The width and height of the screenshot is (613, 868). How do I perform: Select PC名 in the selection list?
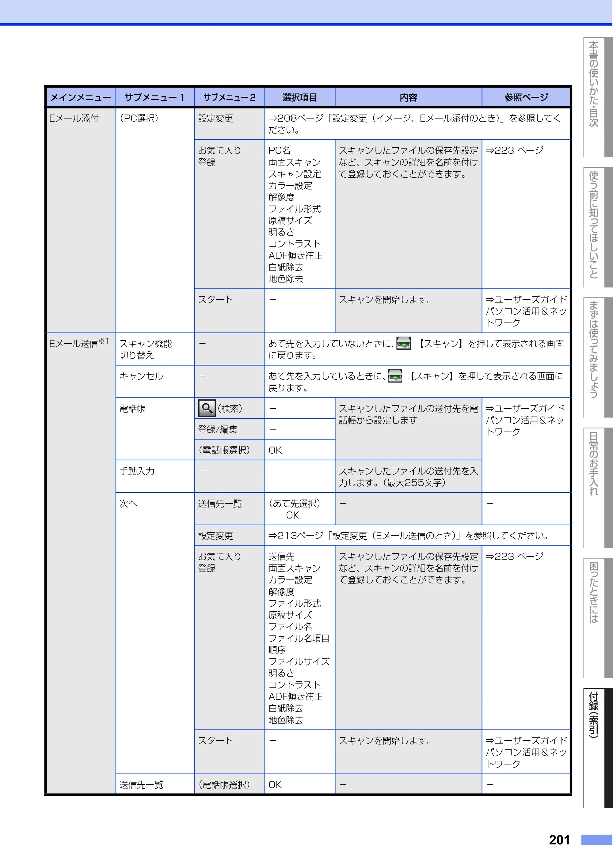(x=279, y=150)
